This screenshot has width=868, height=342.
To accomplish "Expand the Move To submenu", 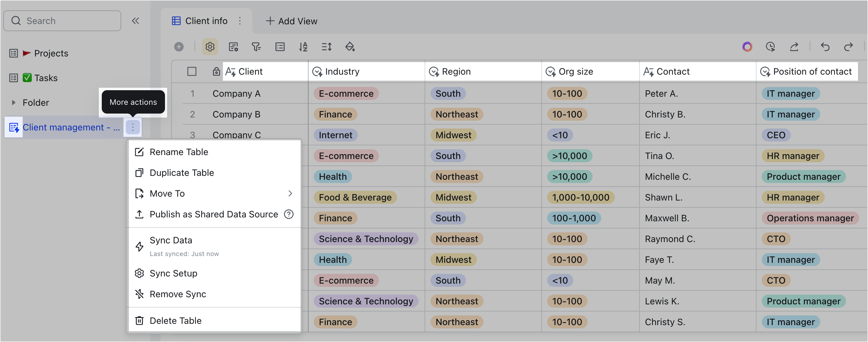I will tap(290, 193).
